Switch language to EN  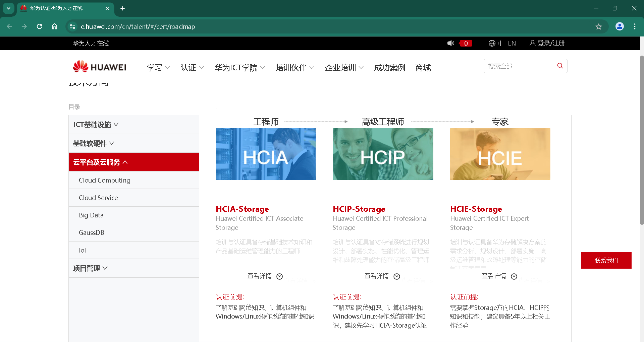pyautogui.click(x=512, y=43)
